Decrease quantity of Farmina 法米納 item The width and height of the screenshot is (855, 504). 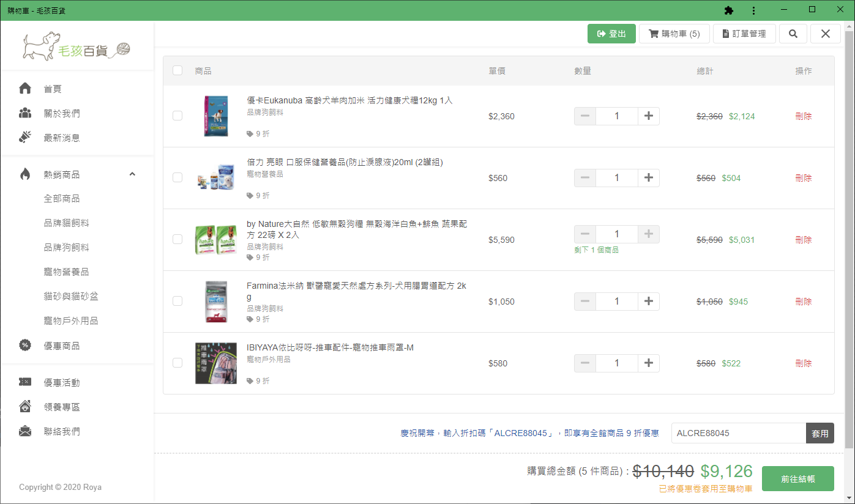pos(585,302)
